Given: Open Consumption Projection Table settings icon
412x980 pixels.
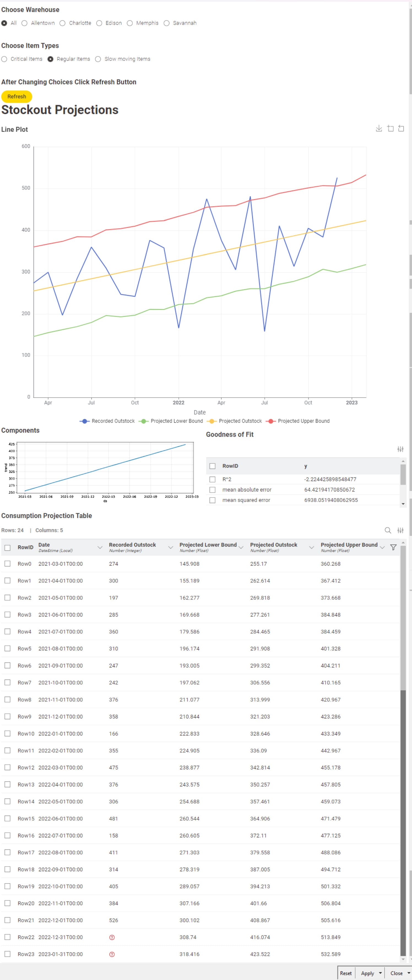Looking at the screenshot, I should (x=400, y=530).
